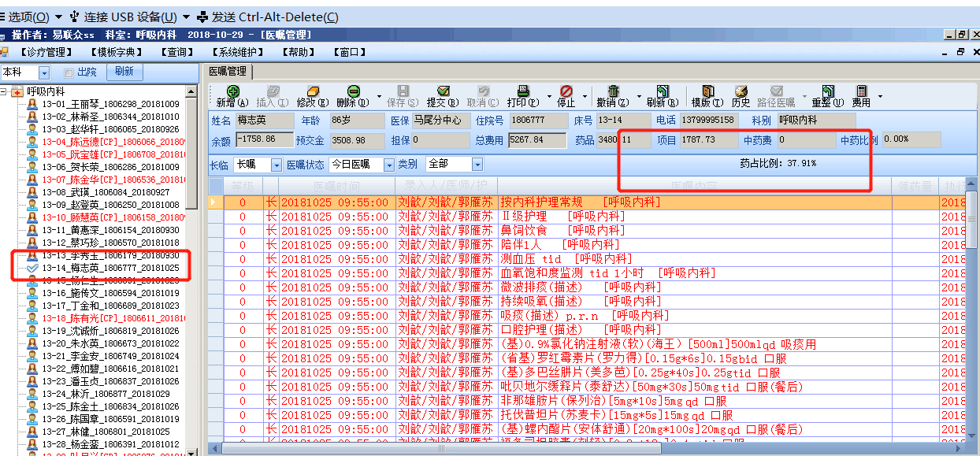Open the 费用 (fees) calculator icon
The image size is (980, 456).
[x=862, y=91]
